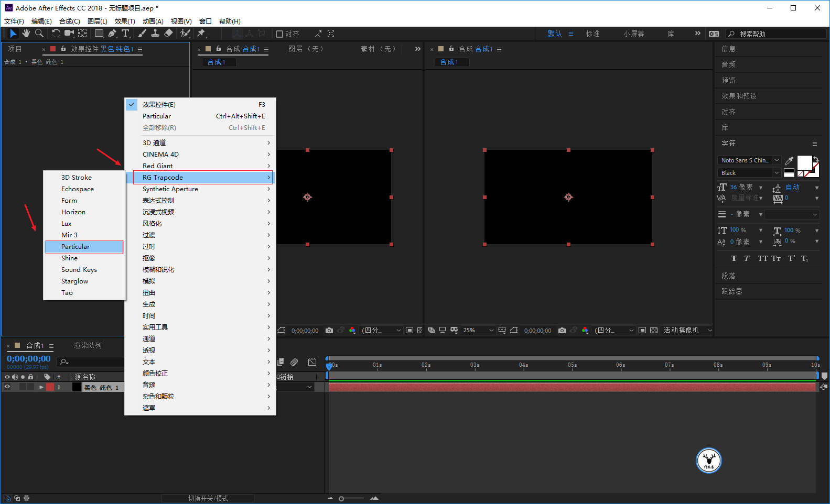Click the 切换开关/模式 button
The image size is (830, 504).
tap(208, 498)
